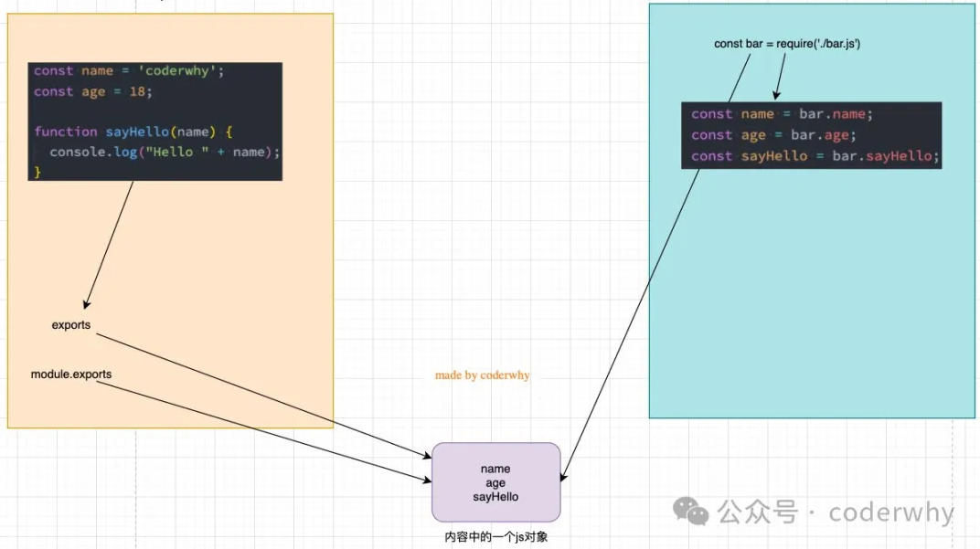Click the bar.js code snippet image
This screenshot has width=980, height=549.
155,121
